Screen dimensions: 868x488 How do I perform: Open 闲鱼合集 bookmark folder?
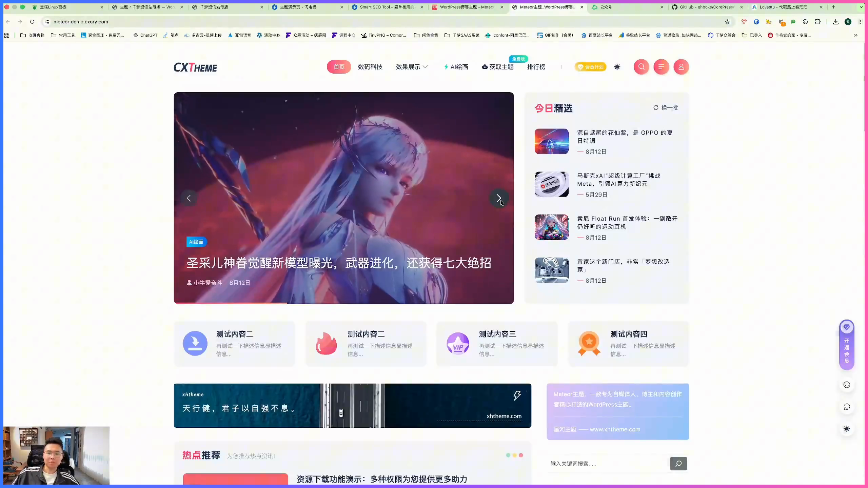tap(426, 35)
